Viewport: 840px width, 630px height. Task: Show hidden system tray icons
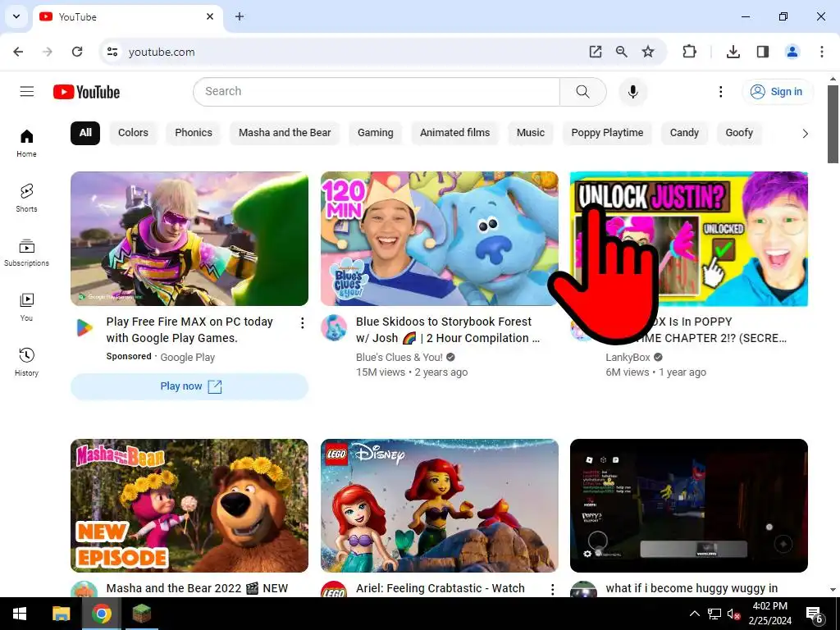pos(694,614)
